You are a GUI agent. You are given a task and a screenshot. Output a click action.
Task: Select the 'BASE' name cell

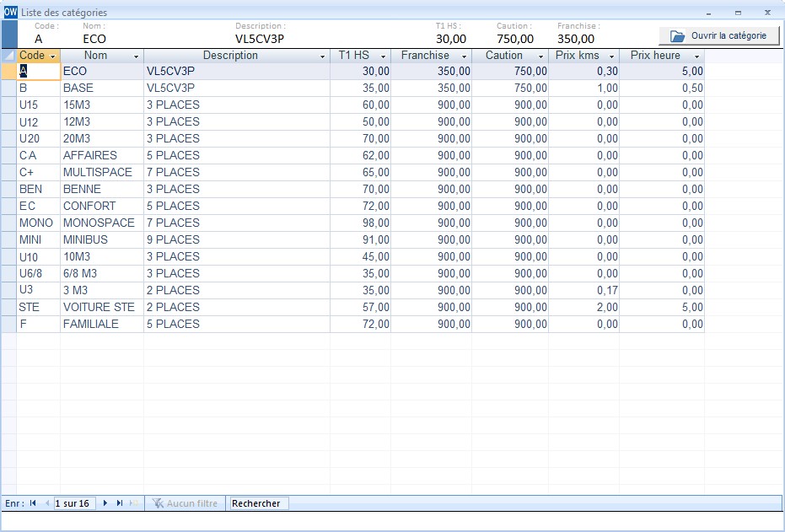click(x=102, y=88)
